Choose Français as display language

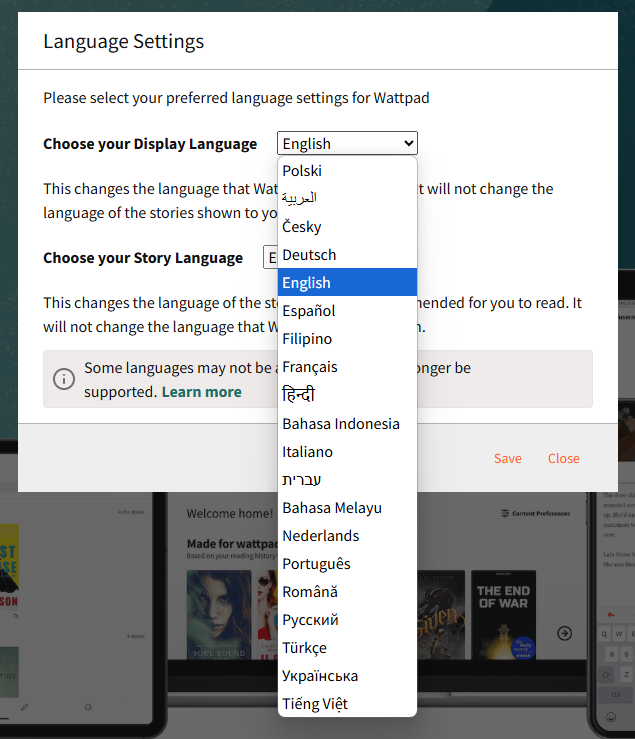(347, 367)
